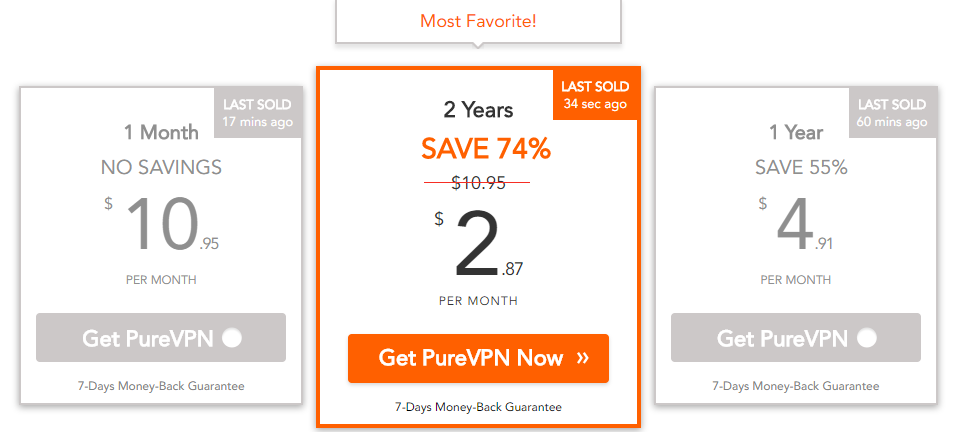Click the NO SAVINGS label
Viewport: 953px width, 432px height.
[x=161, y=167]
